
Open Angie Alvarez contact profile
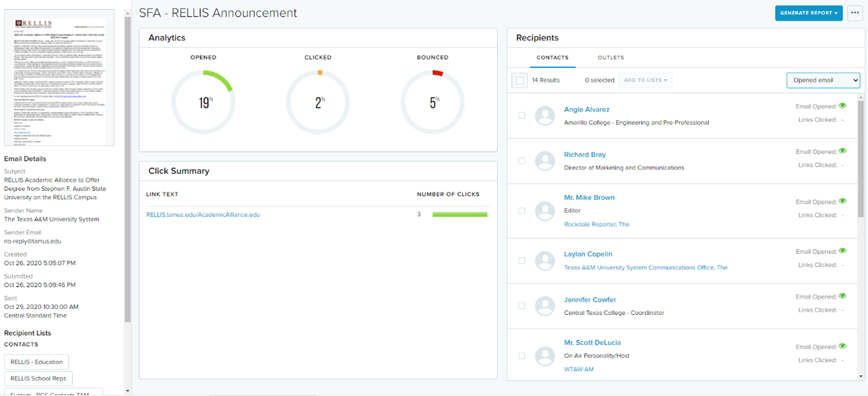[586, 110]
